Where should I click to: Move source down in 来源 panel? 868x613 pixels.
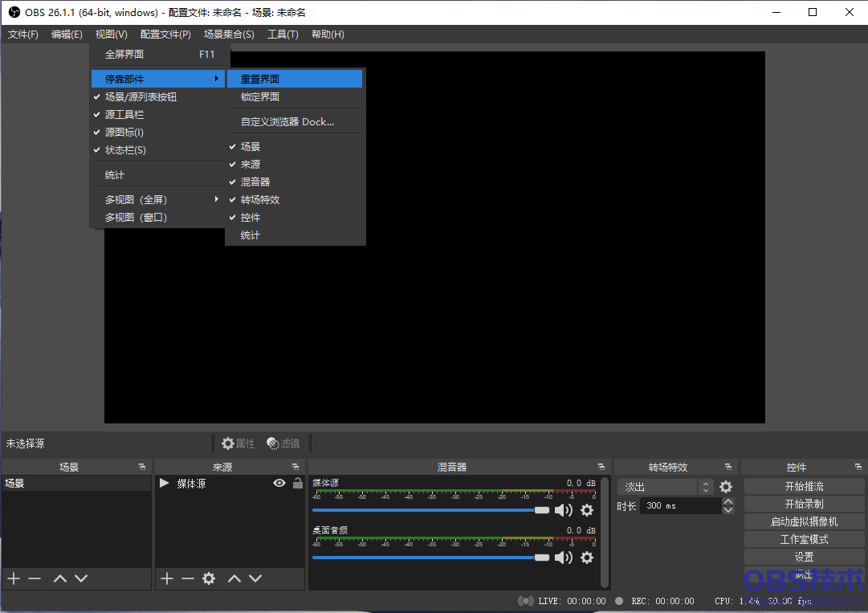click(x=255, y=578)
